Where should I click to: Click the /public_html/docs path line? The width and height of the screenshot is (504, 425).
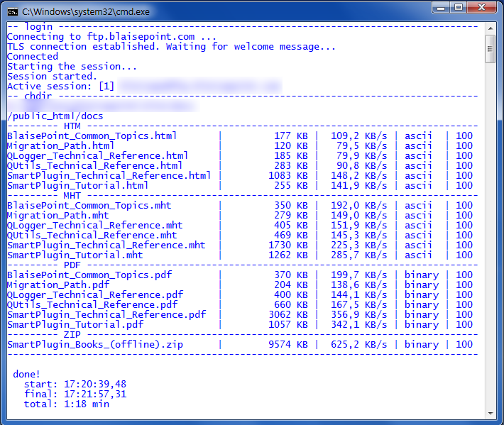coord(55,116)
